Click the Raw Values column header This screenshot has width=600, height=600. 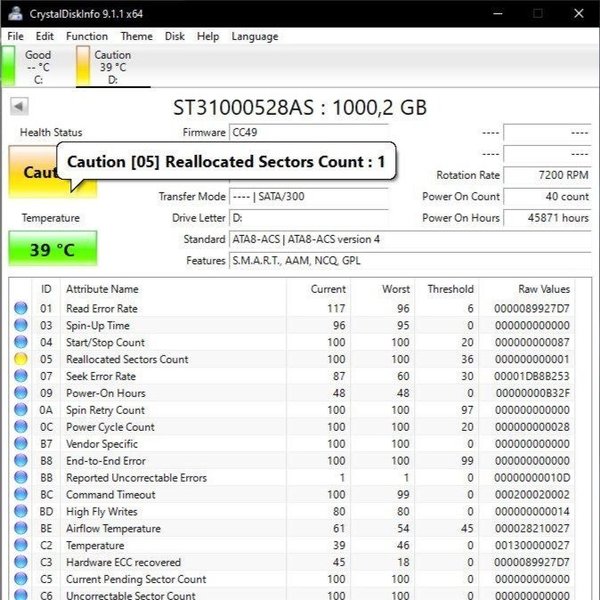(x=543, y=289)
